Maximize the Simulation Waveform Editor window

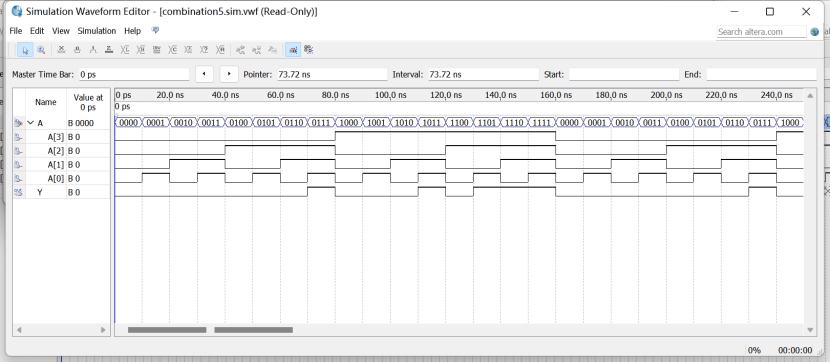[x=770, y=11]
